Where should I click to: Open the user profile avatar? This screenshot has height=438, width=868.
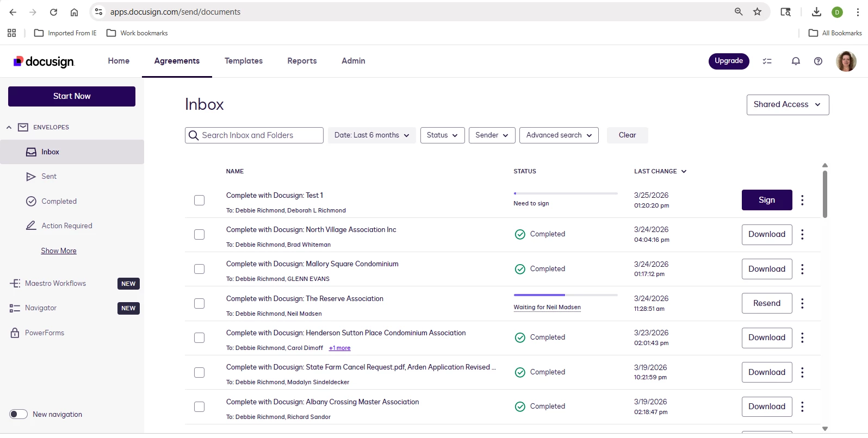(846, 61)
